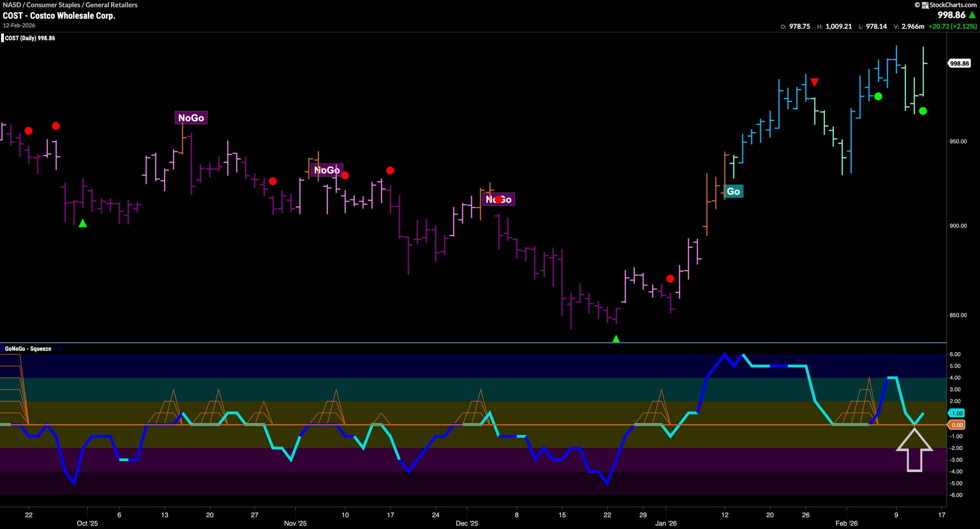980x529 pixels.
Task: Expand the NoGo label in early December
Action: tap(499, 199)
